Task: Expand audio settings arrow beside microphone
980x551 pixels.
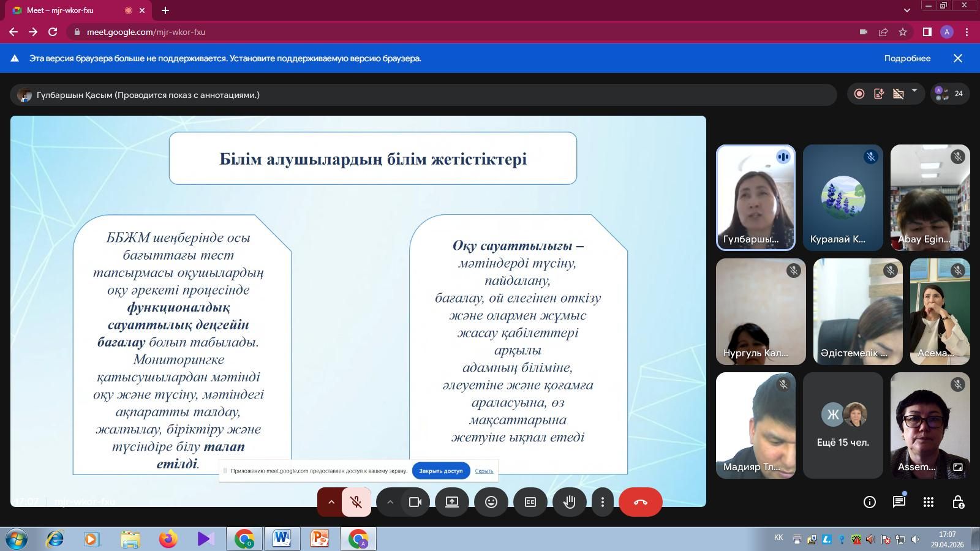Action: 331,502
